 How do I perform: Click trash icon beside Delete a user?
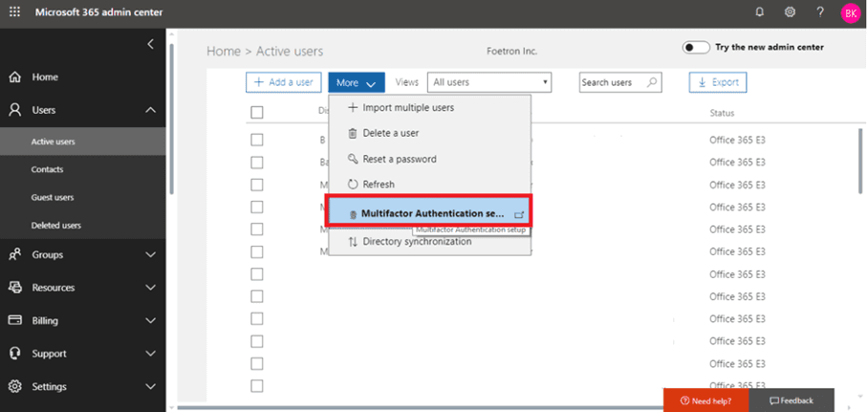pos(352,133)
